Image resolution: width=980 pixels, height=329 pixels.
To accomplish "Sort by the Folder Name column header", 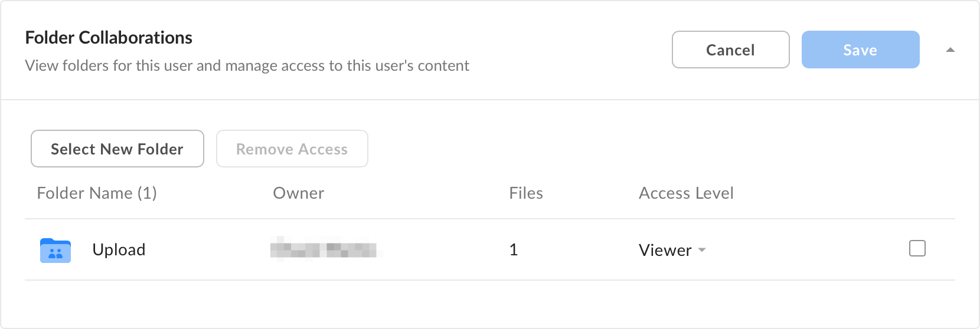I will point(97,193).
